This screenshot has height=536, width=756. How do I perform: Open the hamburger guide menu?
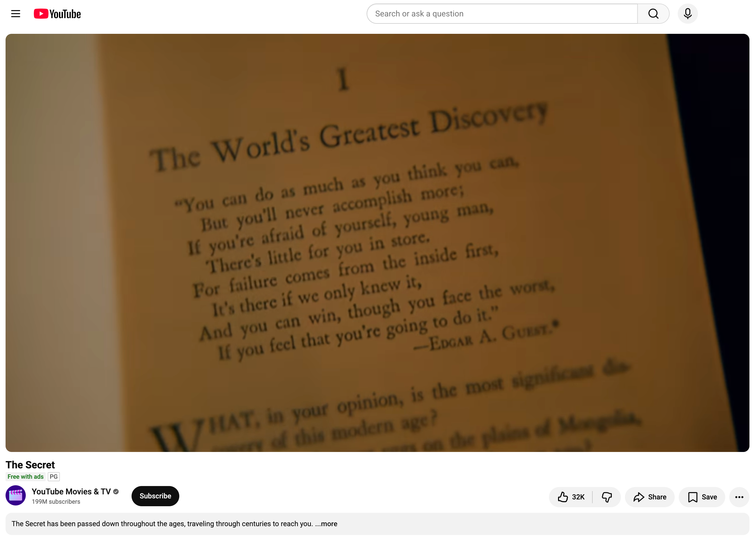pyautogui.click(x=15, y=14)
